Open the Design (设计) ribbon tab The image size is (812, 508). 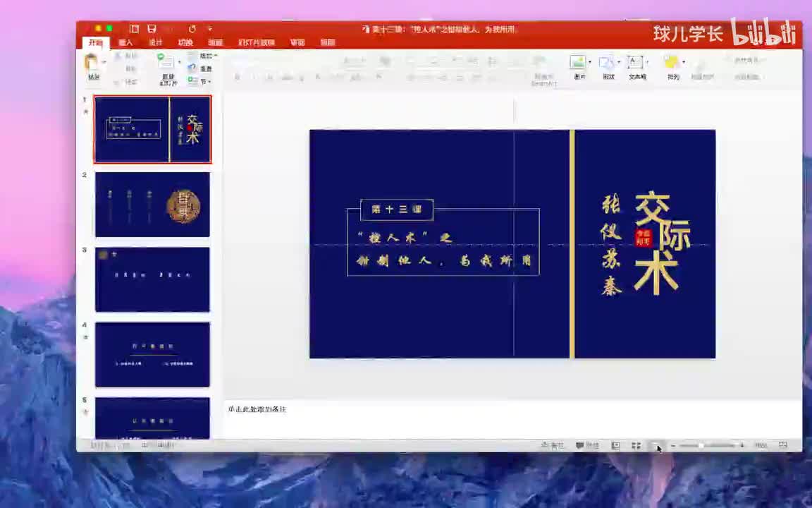tap(155, 42)
